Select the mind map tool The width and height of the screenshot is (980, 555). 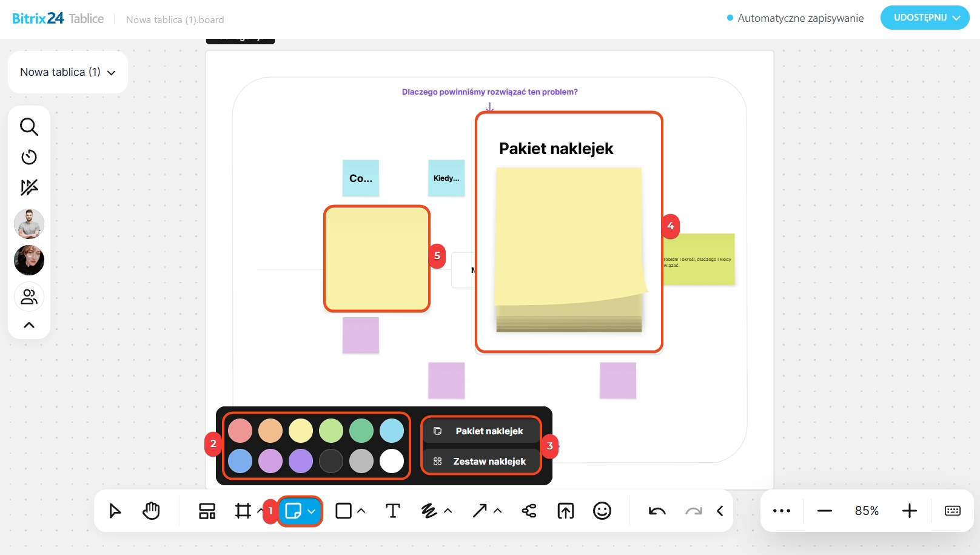point(529,511)
